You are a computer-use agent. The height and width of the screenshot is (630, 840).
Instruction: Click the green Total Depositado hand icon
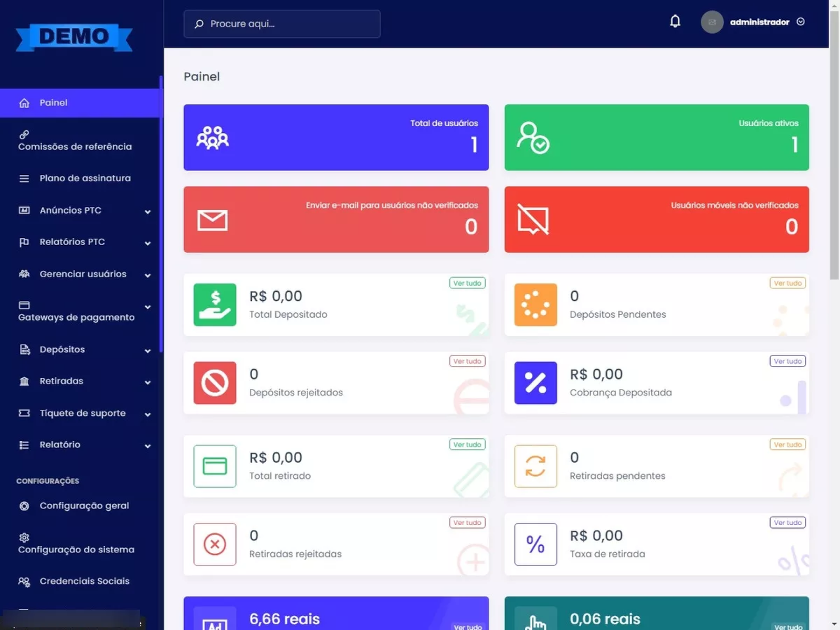click(x=215, y=304)
